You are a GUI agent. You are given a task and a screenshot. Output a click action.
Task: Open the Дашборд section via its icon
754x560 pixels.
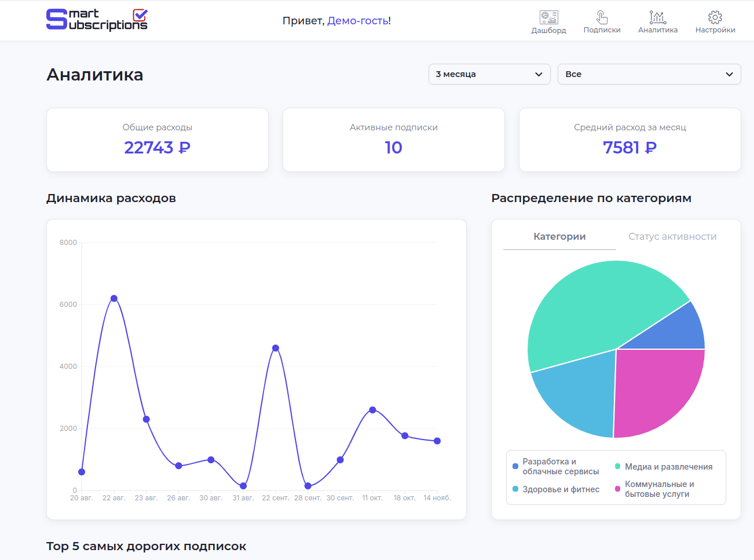(x=548, y=16)
